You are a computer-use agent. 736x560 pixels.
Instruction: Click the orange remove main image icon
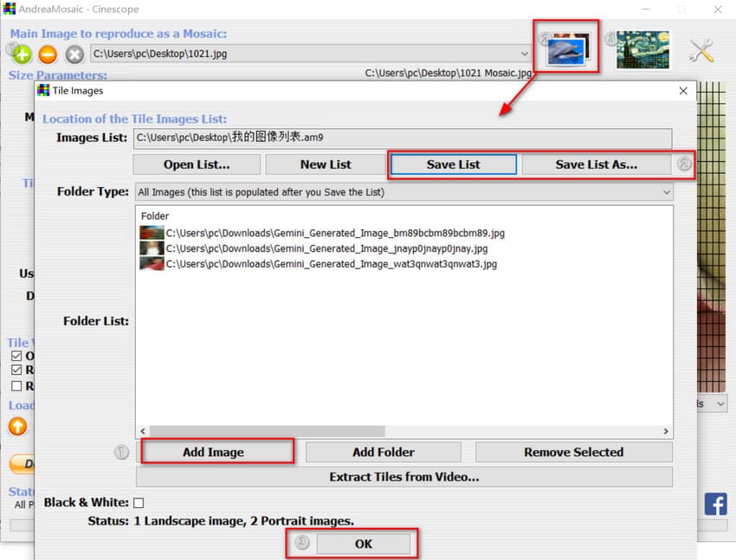coord(48,55)
